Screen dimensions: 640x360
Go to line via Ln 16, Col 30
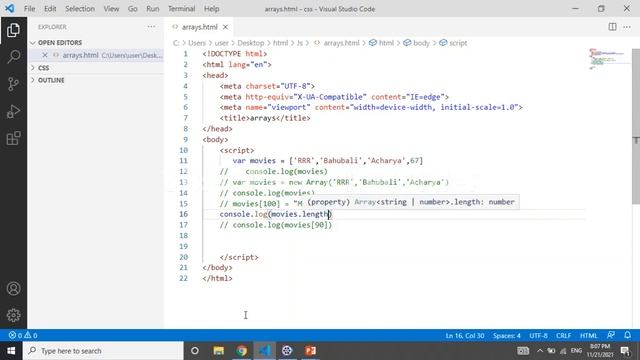pyautogui.click(x=465, y=336)
